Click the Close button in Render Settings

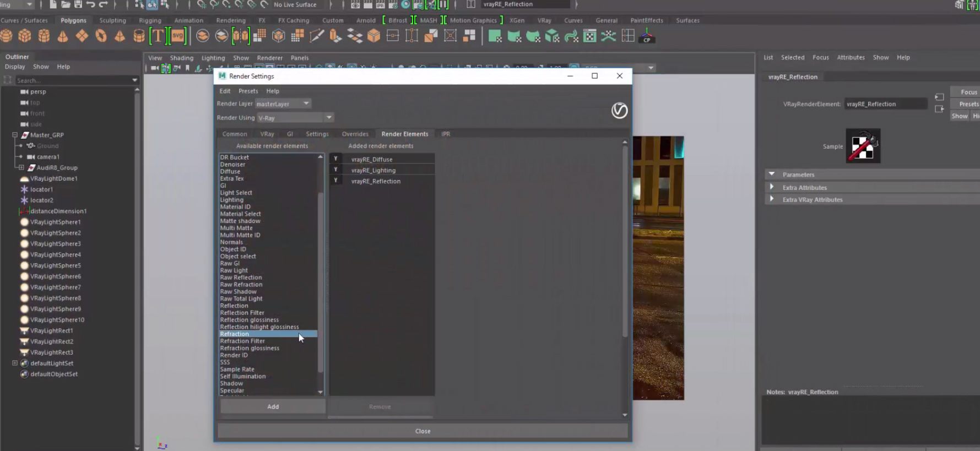[423, 431]
